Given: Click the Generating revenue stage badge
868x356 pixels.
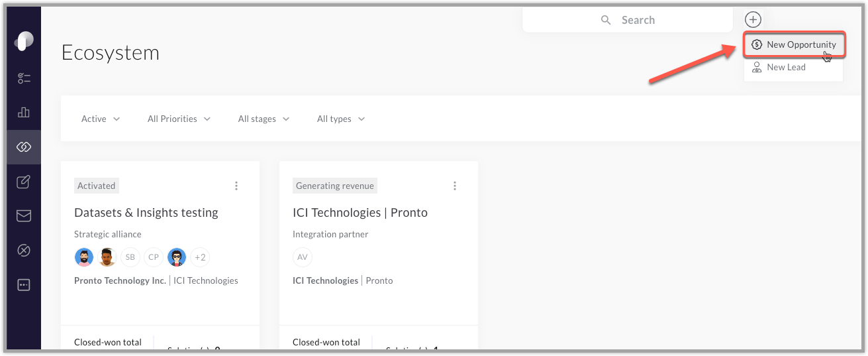Looking at the screenshot, I should point(335,186).
